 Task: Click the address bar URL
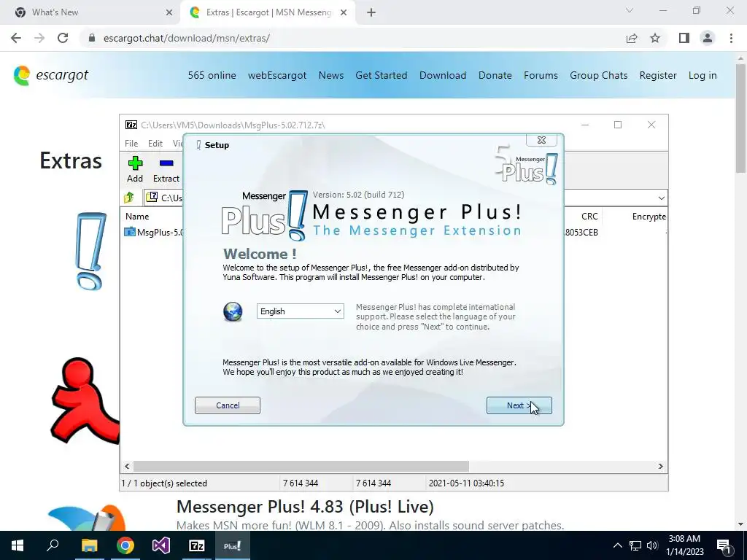[187, 38]
